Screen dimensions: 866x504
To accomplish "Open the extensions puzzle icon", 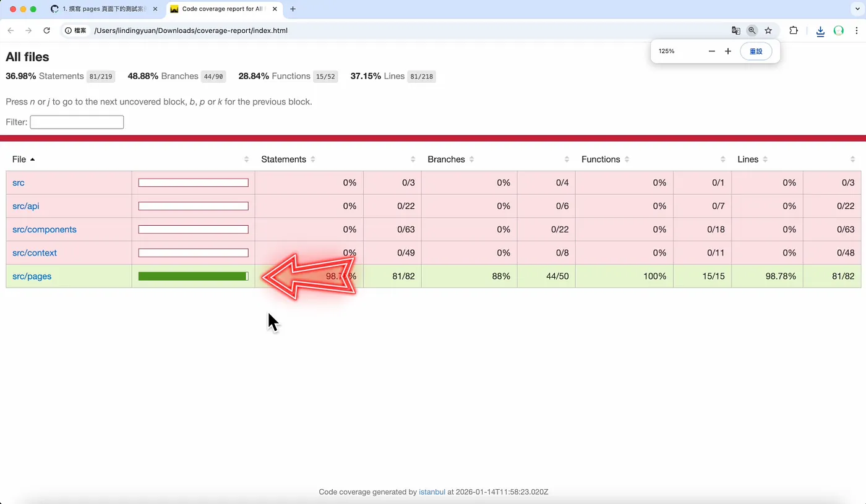I will [x=794, y=30].
